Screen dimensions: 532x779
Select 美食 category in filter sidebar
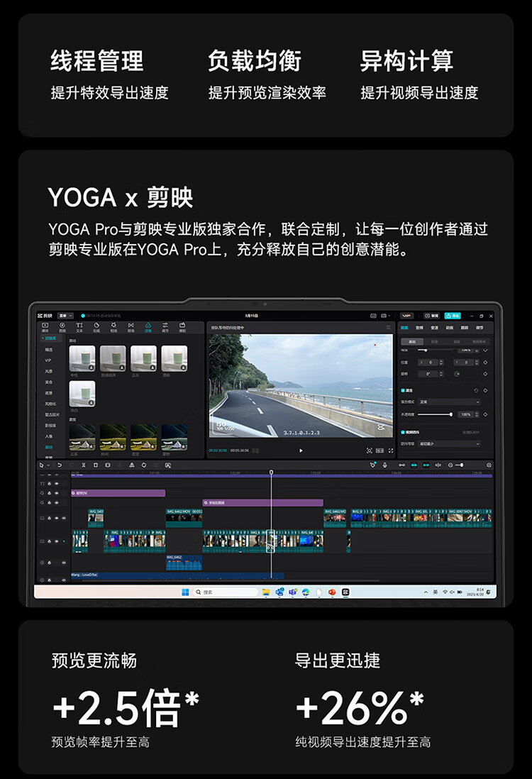[x=49, y=382]
